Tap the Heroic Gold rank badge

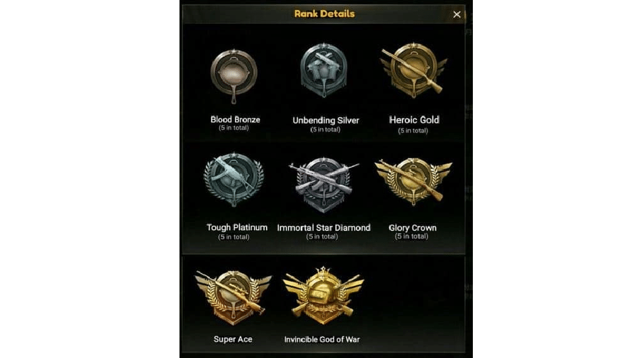pos(414,70)
